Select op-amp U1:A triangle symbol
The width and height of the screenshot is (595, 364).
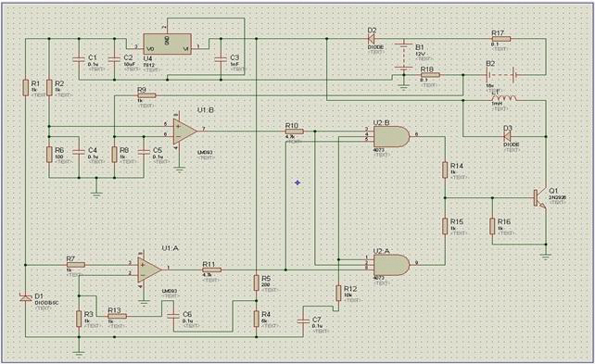pyautogui.click(x=149, y=270)
